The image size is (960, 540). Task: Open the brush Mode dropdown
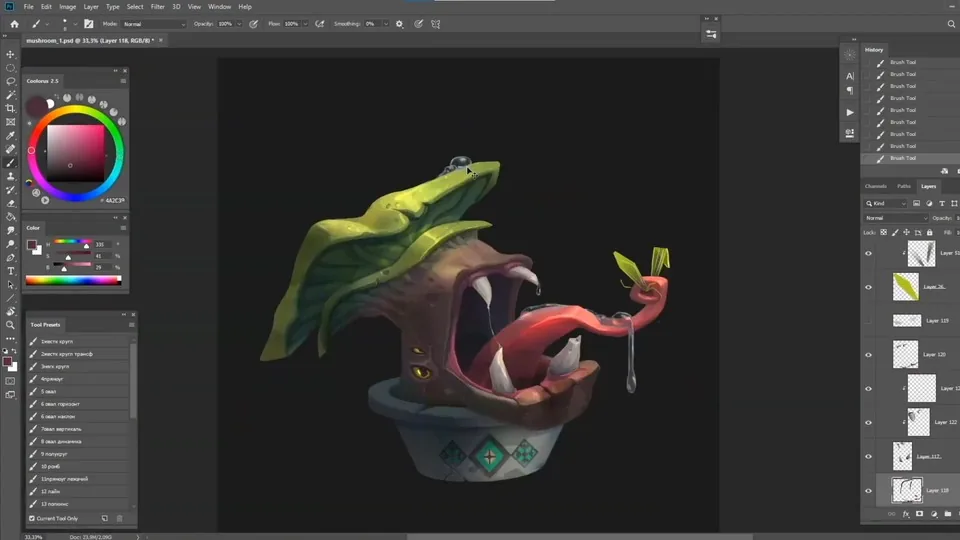(x=153, y=24)
